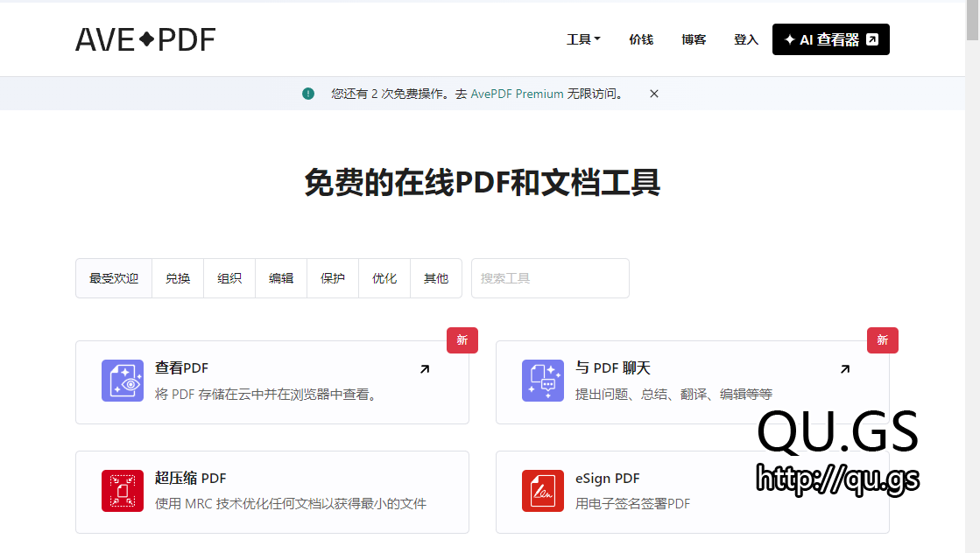Follow the AvePDF Premium link

tap(517, 94)
